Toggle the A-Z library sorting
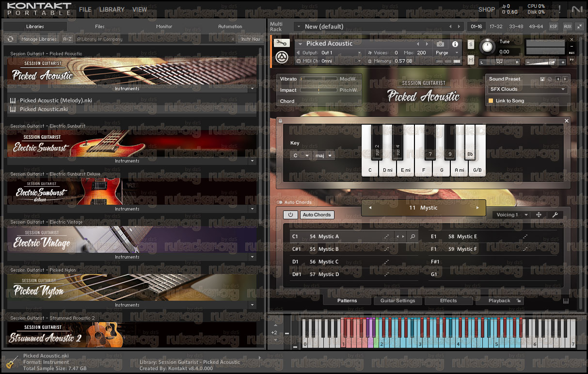This screenshot has height=374, width=588. (x=67, y=39)
